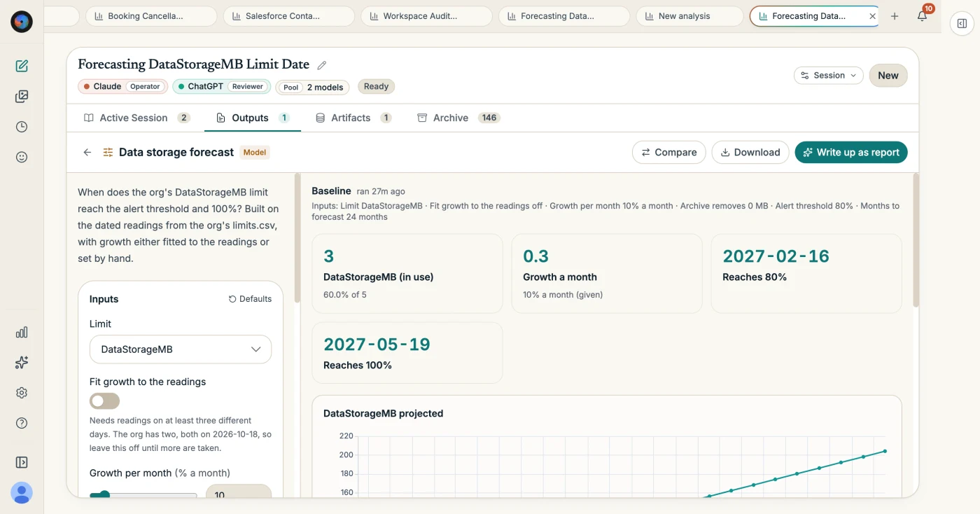The width and height of the screenshot is (980, 514).
Task: Open the Pool 2 models selector
Action: pos(314,87)
